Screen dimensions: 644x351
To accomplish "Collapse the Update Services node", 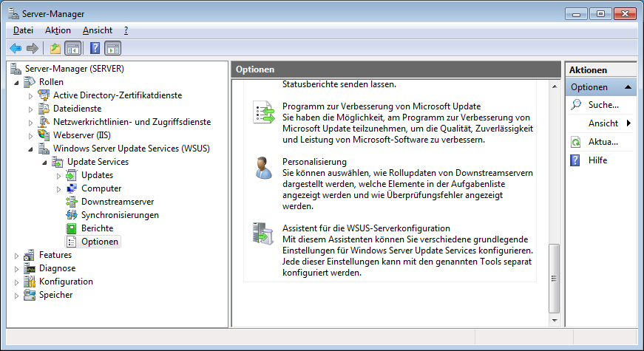I will [44, 163].
